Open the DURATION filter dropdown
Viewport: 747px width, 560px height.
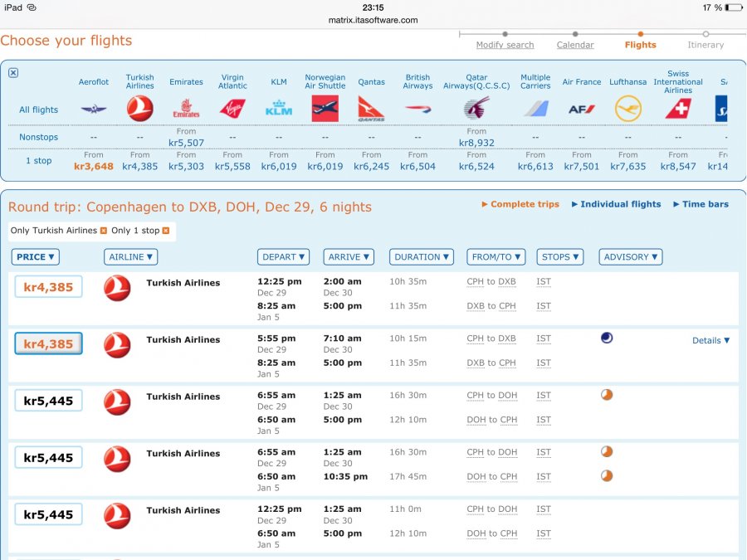pyautogui.click(x=421, y=257)
